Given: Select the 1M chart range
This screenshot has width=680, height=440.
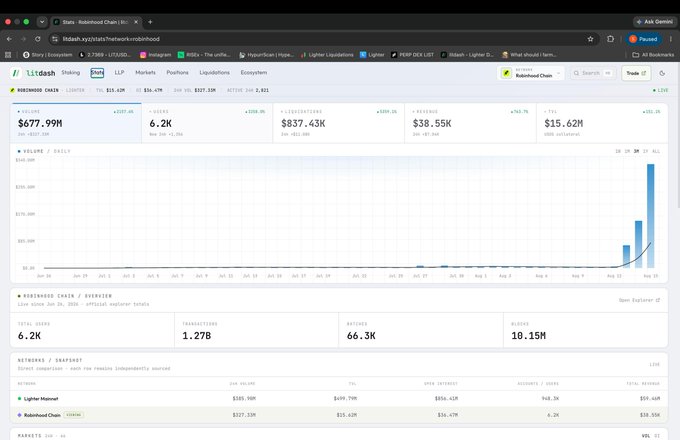Looking at the screenshot, I should pos(627,151).
